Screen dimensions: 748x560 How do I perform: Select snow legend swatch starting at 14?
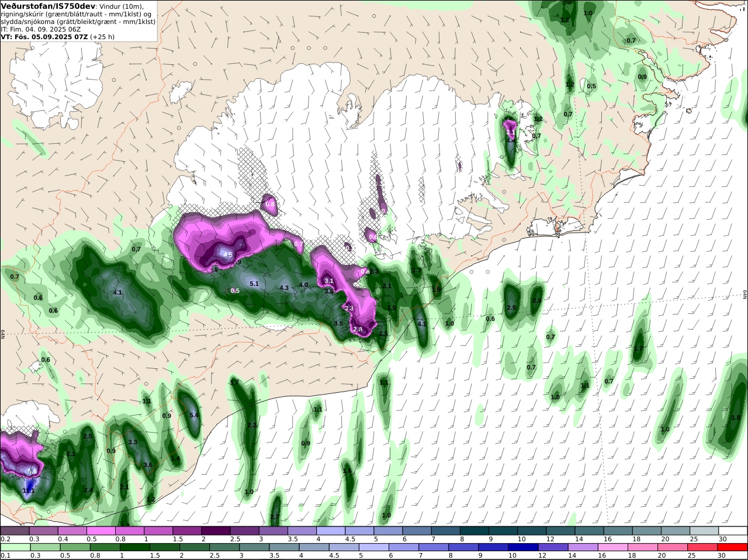(x=588, y=531)
